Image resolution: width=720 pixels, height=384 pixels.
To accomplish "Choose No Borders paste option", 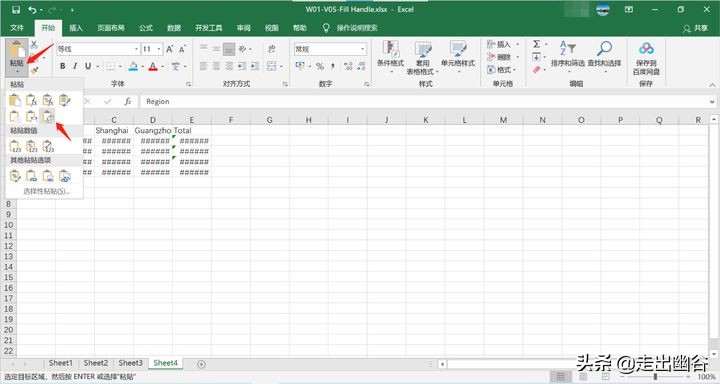I will pos(15,116).
